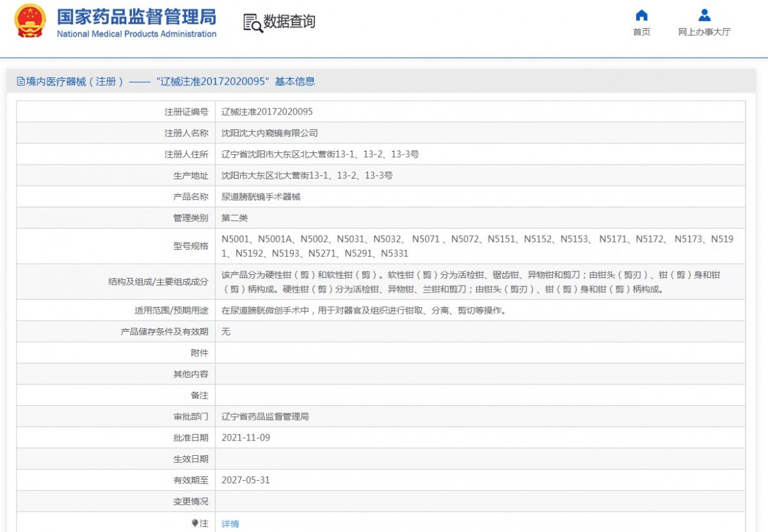Click the 其他内容 row label
This screenshot has height=532, width=768.
[x=191, y=374]
